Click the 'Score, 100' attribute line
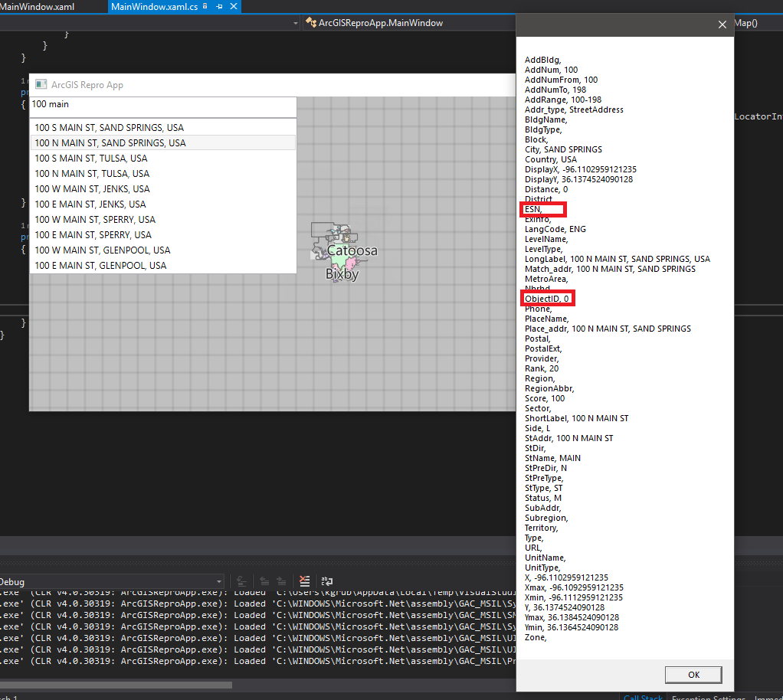 click(x=544, y=398)
